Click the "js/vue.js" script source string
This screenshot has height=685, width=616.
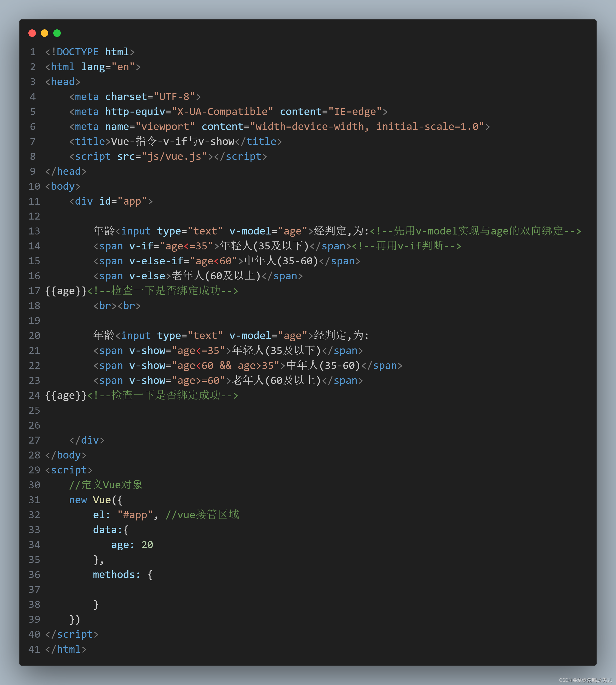coord(174,156)
